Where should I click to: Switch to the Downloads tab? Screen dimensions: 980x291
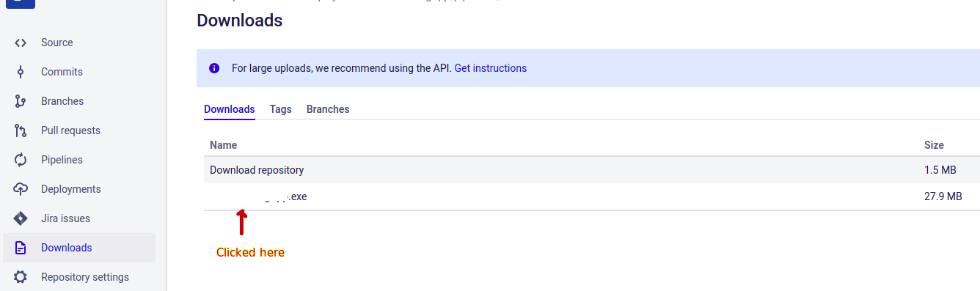coord(230,109)
